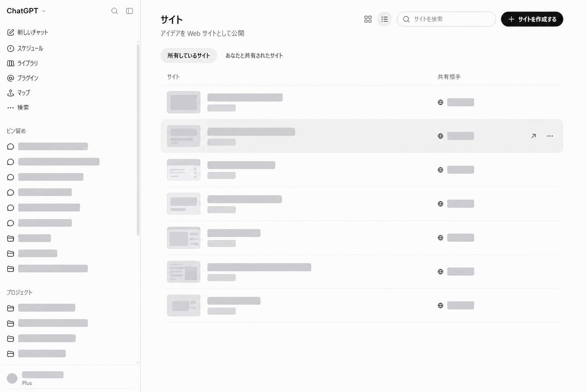Image resolution: width=587 pixels, height=392 pixels.
Task: Open fourth folder under プロジェクト
Action: pos(11,354)
